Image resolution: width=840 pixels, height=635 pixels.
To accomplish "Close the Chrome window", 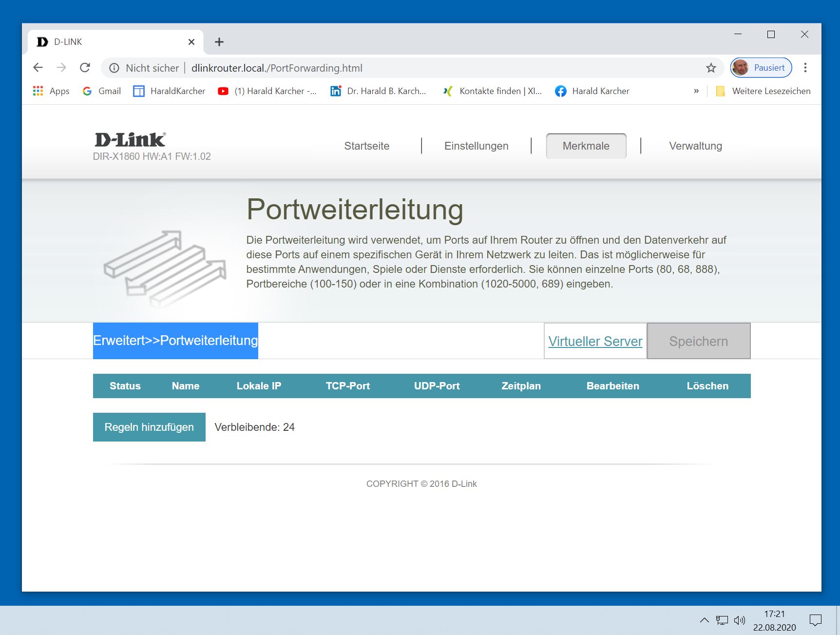I will 804,34.
